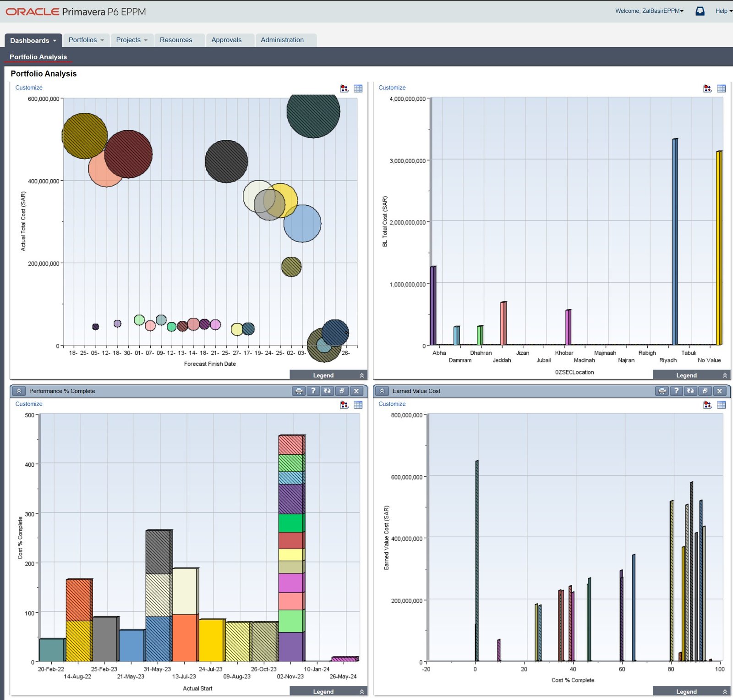Open help for Performance % Complete portlet
Viewport: 733px width, 700px height.
(313, 391)
